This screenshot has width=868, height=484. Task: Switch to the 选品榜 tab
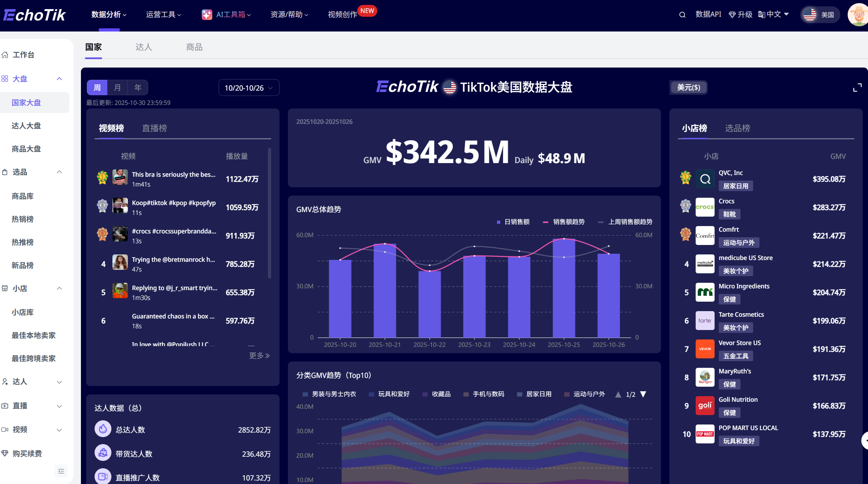pyautogui.click(x=737, y=128)
